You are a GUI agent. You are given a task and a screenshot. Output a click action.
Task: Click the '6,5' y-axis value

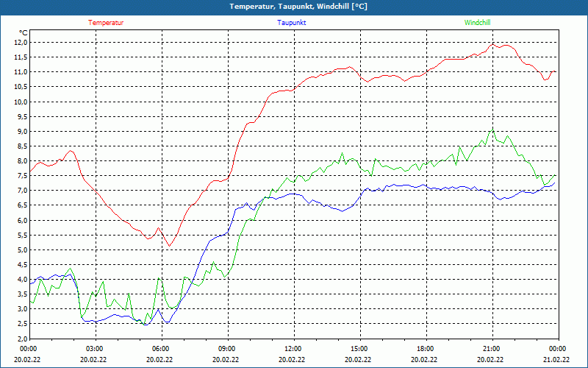[x=23, y=205]
